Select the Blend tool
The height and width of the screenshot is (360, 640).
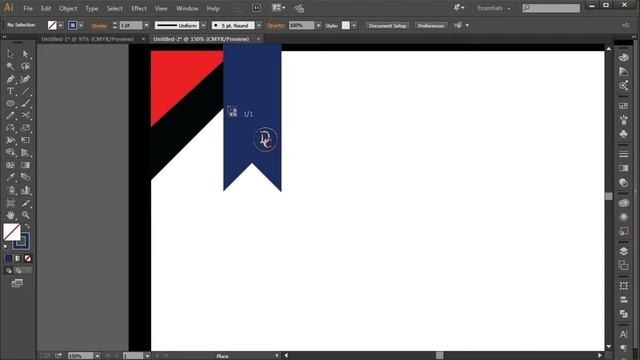25,177
